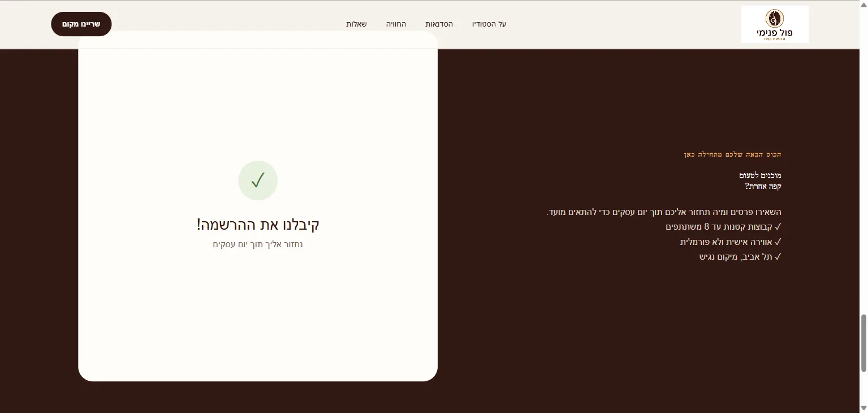
Task: Select the heading קיבלנו את ההרשמה!
Action: [258, 224]
